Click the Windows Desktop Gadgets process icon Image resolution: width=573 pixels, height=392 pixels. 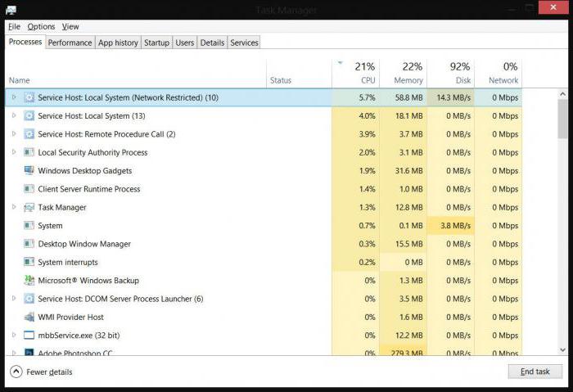tap(29, 170)
